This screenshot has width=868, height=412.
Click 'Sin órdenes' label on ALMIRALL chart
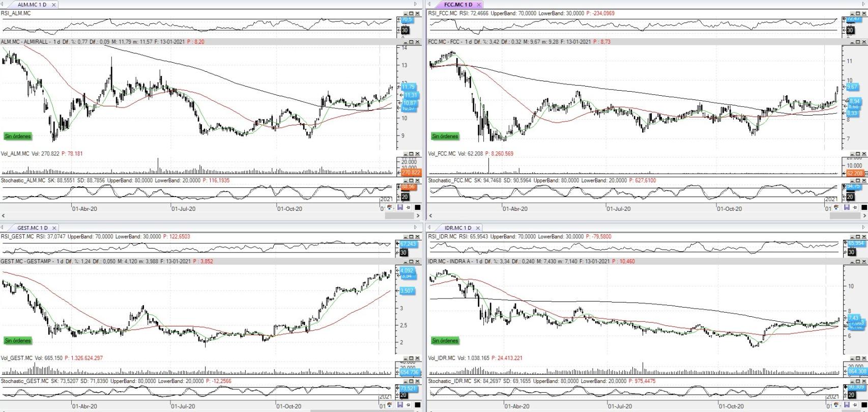click(18, 136)
